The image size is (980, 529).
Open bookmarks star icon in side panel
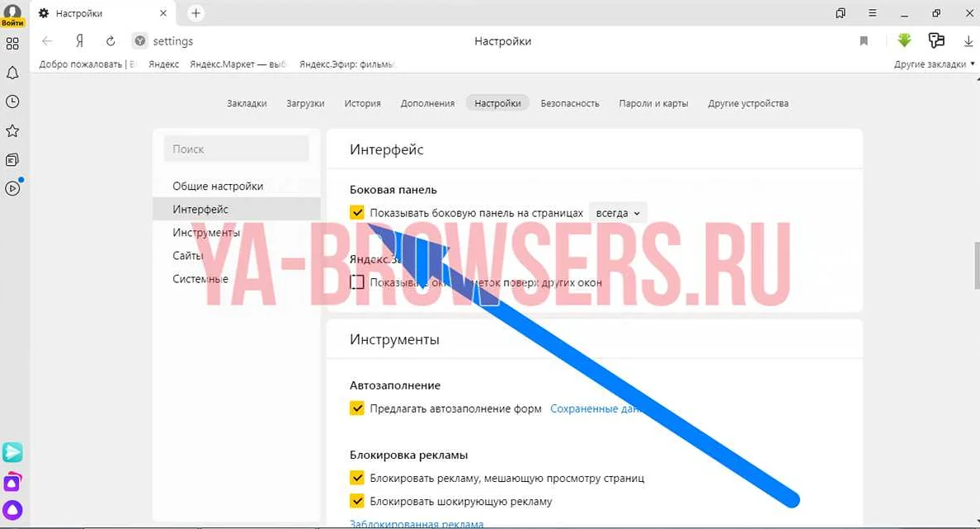(x=12, y=130)
